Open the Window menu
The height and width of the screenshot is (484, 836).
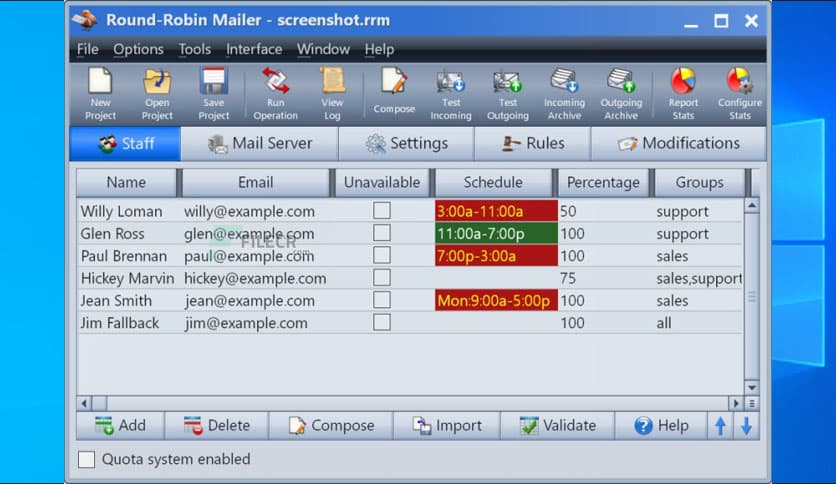[323, 49]
